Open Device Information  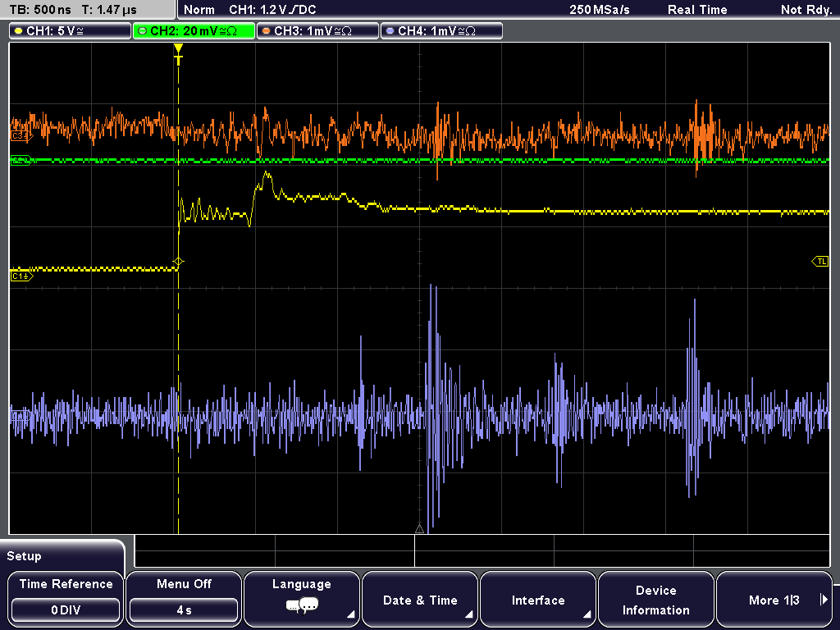pos(655,599)
